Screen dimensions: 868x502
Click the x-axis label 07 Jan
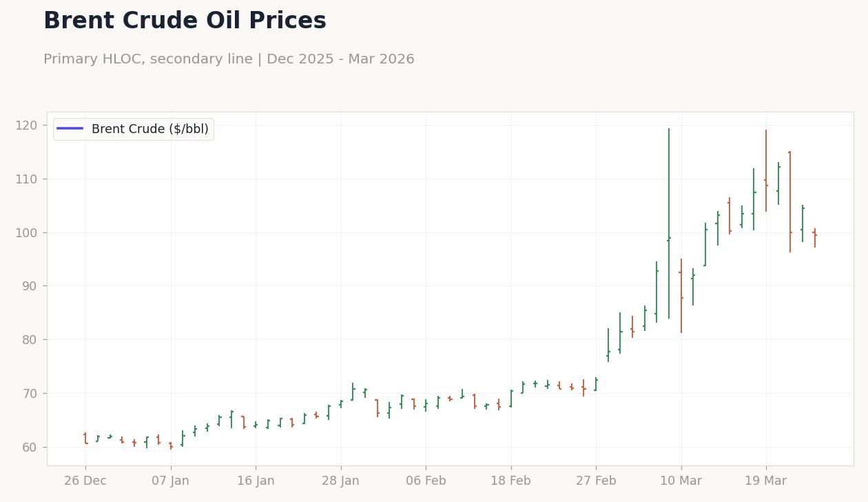coord(170,481)
